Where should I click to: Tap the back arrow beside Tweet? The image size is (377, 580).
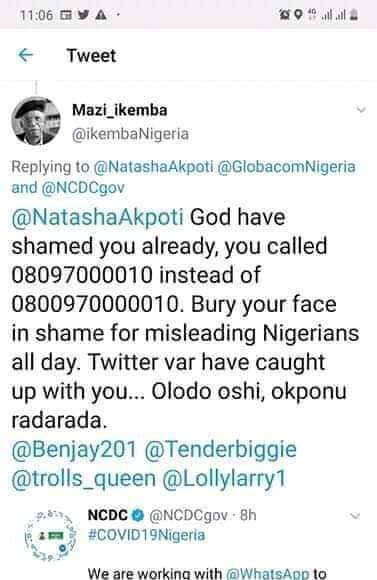pyautogui.click(x=26, y=55)
